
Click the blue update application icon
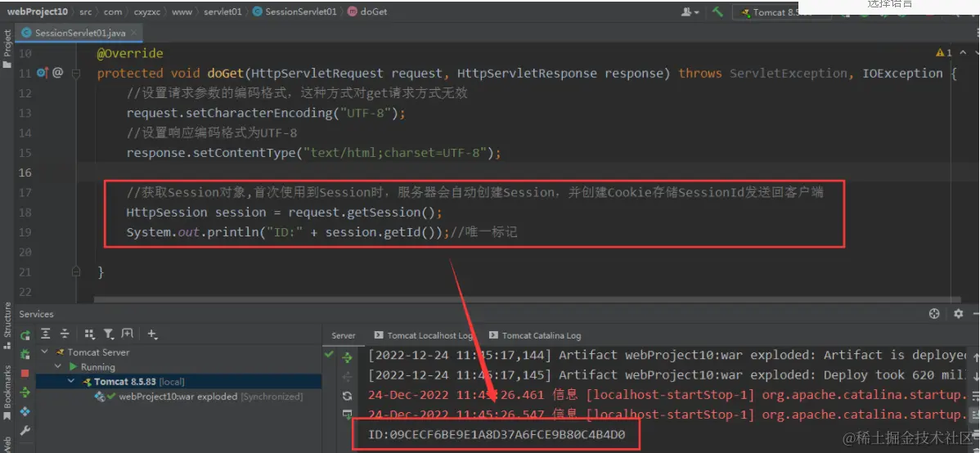pyautogui.click(x=25, y=411)
